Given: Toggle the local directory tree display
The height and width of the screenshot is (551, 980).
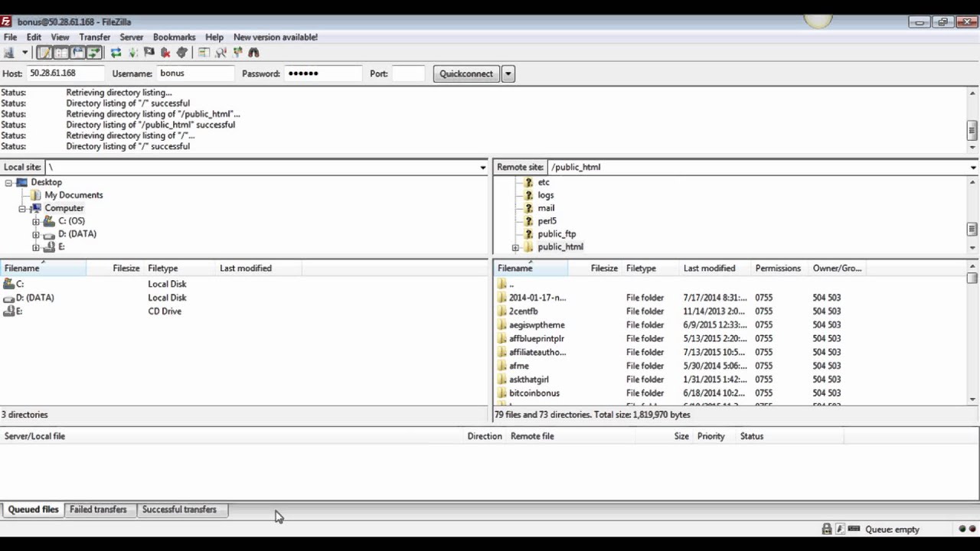Looking at the screenshot, I should coord(60,53).
